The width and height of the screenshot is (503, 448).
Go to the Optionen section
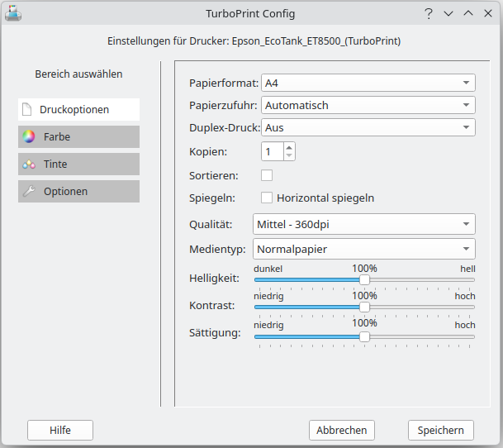78,192
